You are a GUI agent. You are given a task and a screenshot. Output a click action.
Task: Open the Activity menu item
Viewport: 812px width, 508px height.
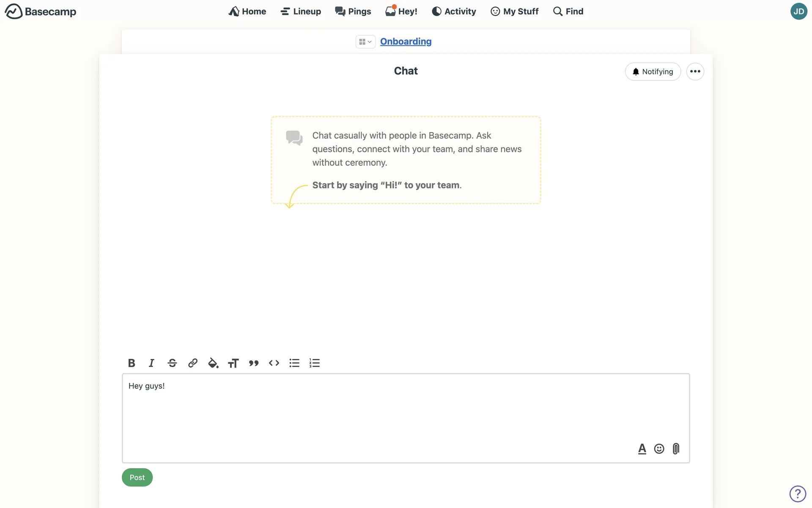point(454,11)
